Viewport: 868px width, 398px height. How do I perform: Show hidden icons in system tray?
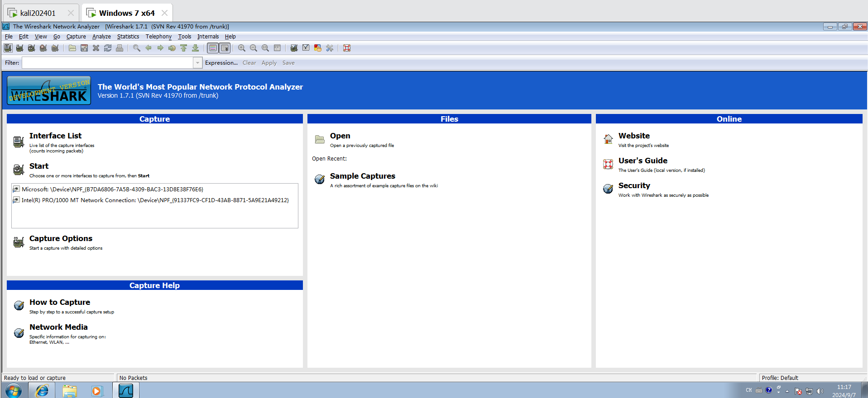(x=787, y=391)
